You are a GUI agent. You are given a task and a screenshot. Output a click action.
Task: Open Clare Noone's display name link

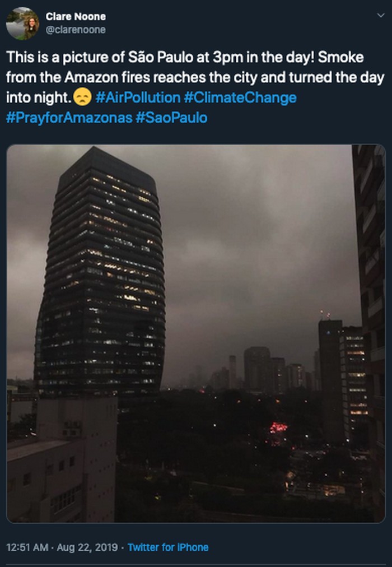[x=76, y=17]
